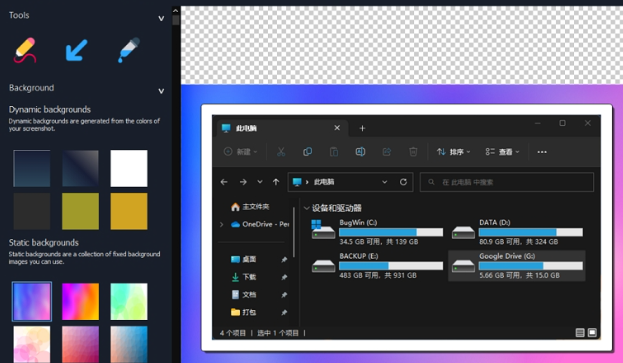Unpin 文档 using its pin icon
Image resolution: width=623 pixels, height=363 pixels.
click(284, 295)
